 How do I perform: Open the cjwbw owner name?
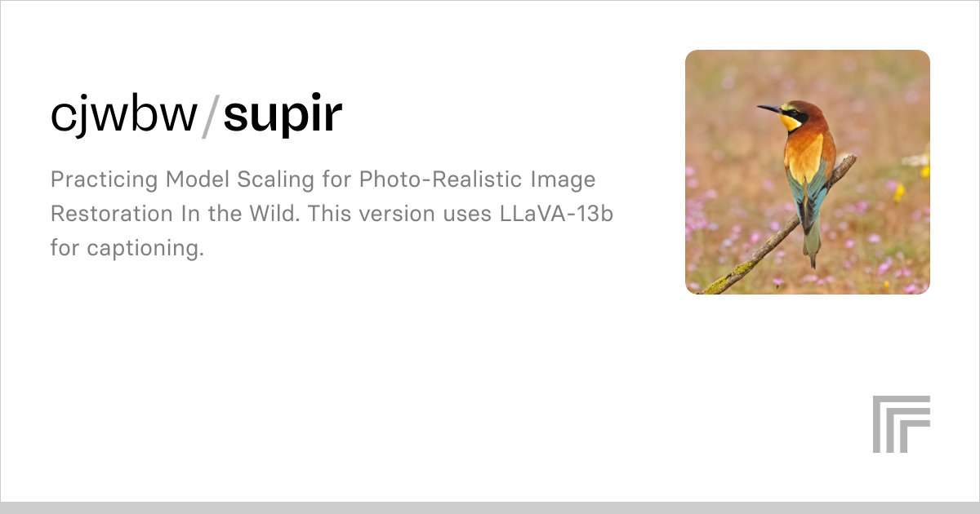pyautogui.click(x=124, y=117)
